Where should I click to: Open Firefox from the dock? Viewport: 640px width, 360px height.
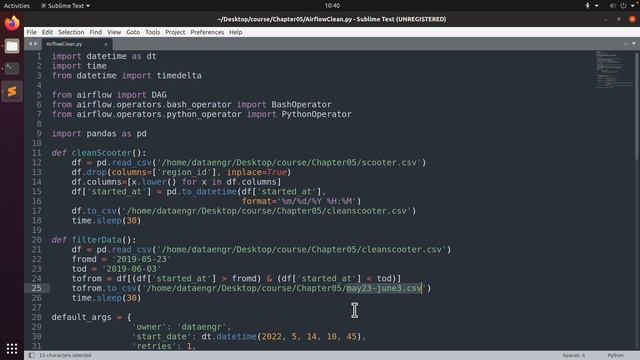12,23
